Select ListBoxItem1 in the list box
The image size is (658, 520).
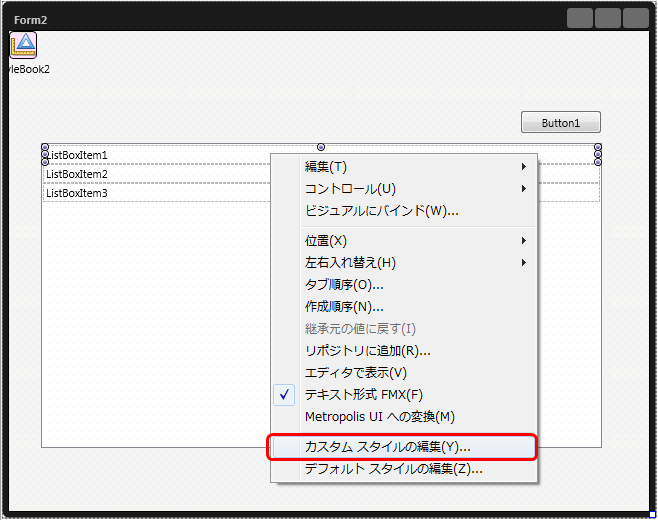click(x=77, y=155)
